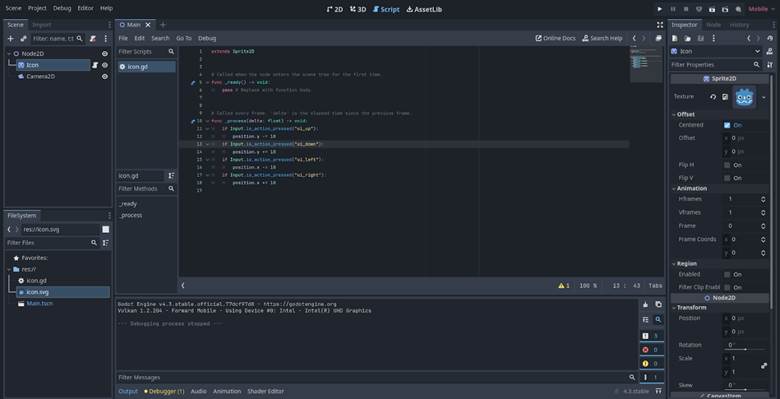Toggle the methods sort icon beside icon.gd
This screenshot has height=399, width=780.
click(x=171, y=176)
